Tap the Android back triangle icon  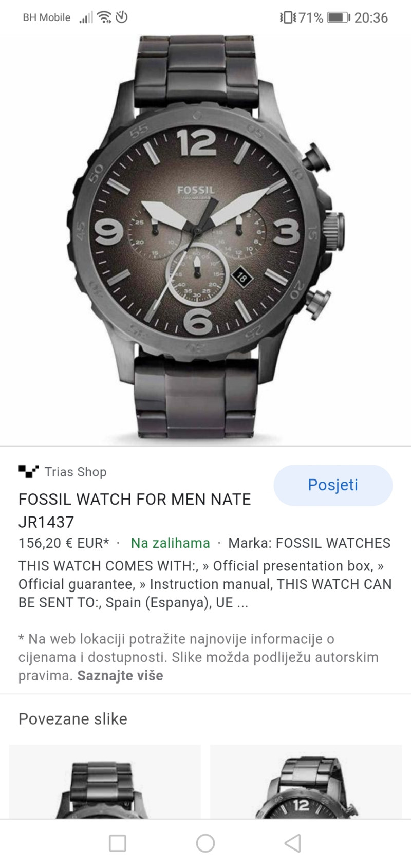click(292, 843)
